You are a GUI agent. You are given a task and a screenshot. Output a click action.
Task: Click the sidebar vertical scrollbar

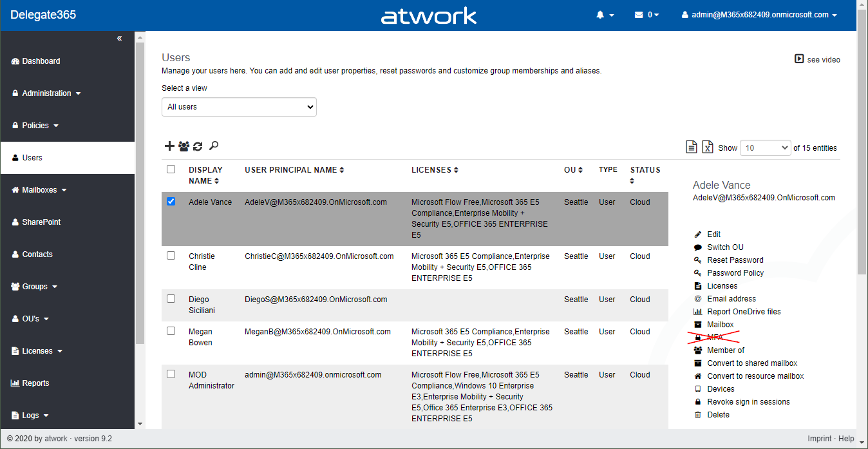click(x=140, y=193)
